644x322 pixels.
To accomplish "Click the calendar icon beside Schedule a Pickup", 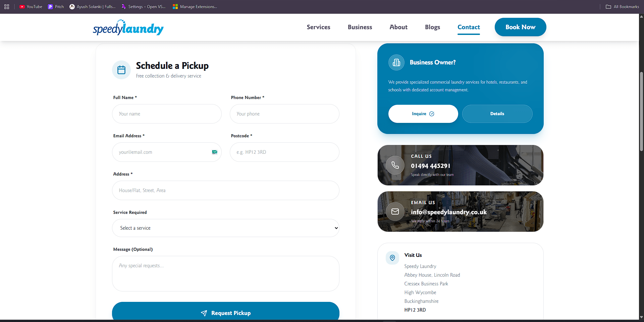I will point(121,70).
